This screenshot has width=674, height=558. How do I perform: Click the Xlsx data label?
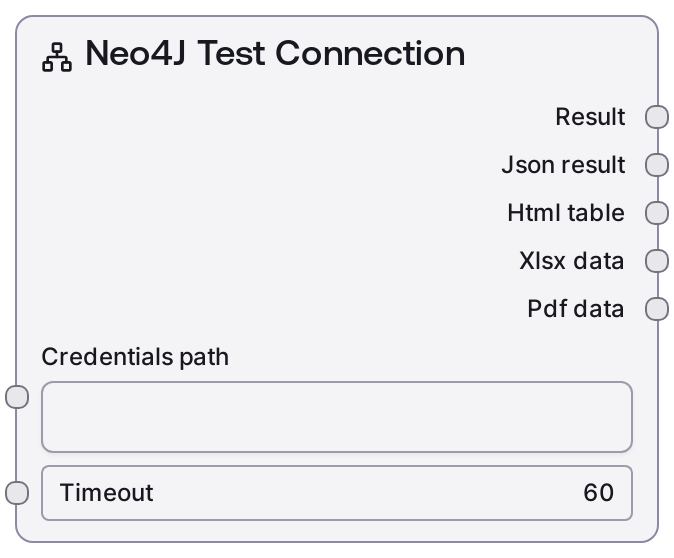click(572, 261)
